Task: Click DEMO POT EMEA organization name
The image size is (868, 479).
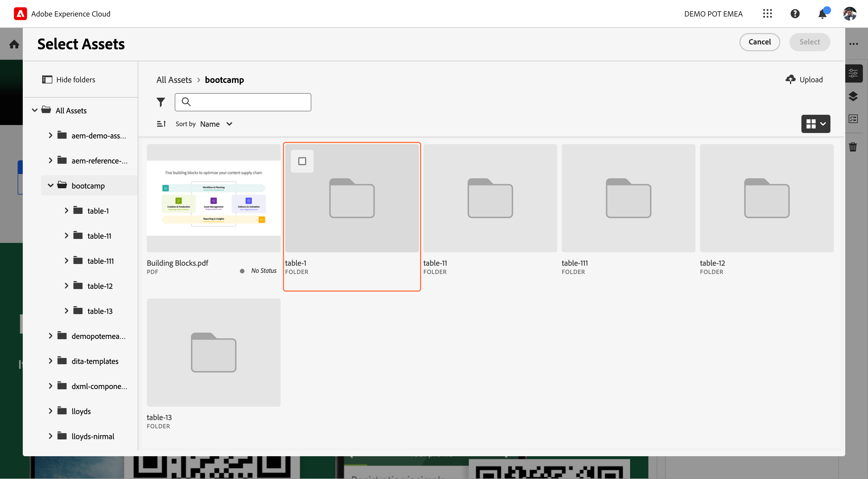Action: 713,14
